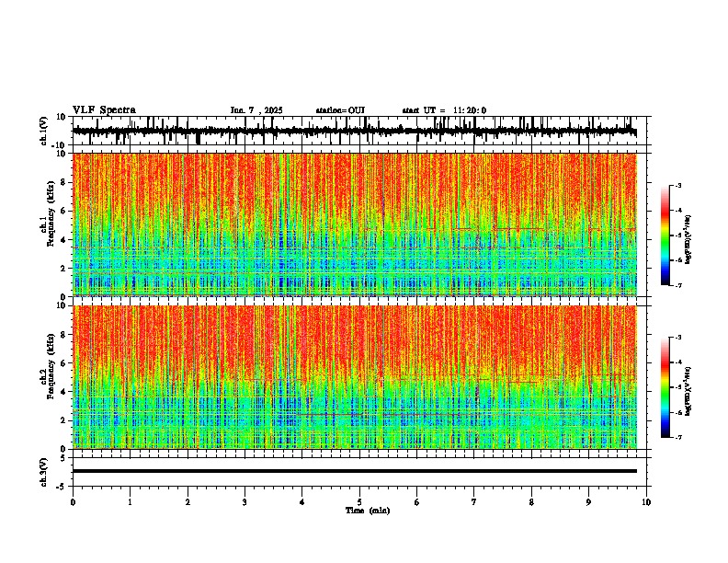
Task: Click the time axis tick label '7'
Action: tap(474, 502)
